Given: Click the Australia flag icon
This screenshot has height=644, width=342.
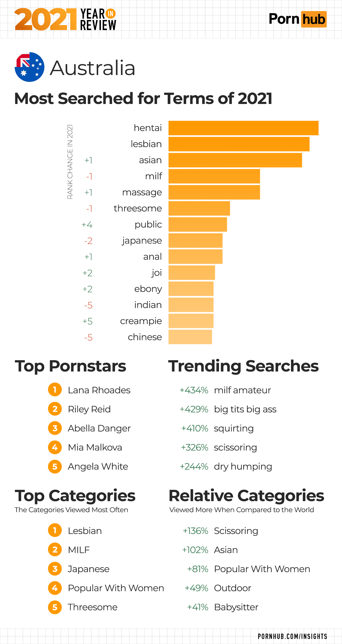Looking at the screenshot, I should click(30, 67).
